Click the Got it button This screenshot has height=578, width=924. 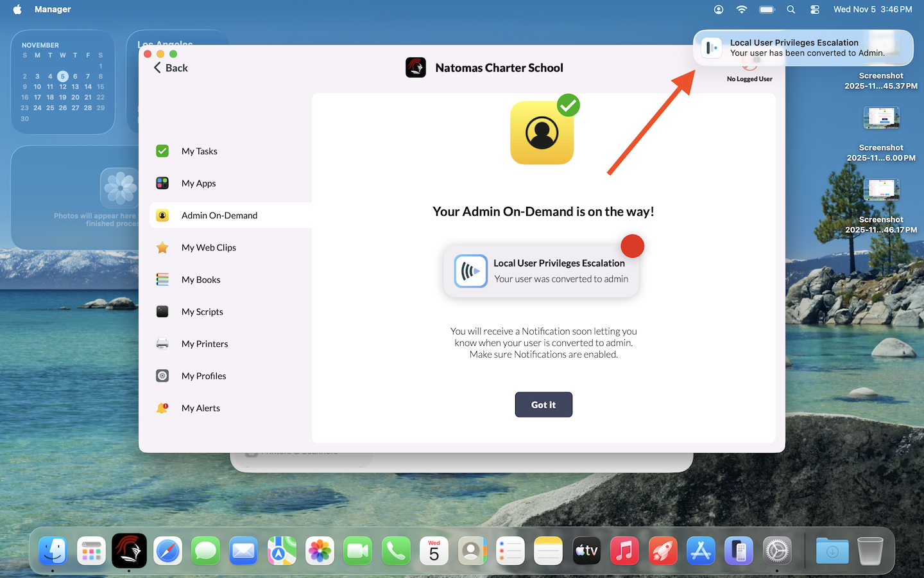coord(543,405)
